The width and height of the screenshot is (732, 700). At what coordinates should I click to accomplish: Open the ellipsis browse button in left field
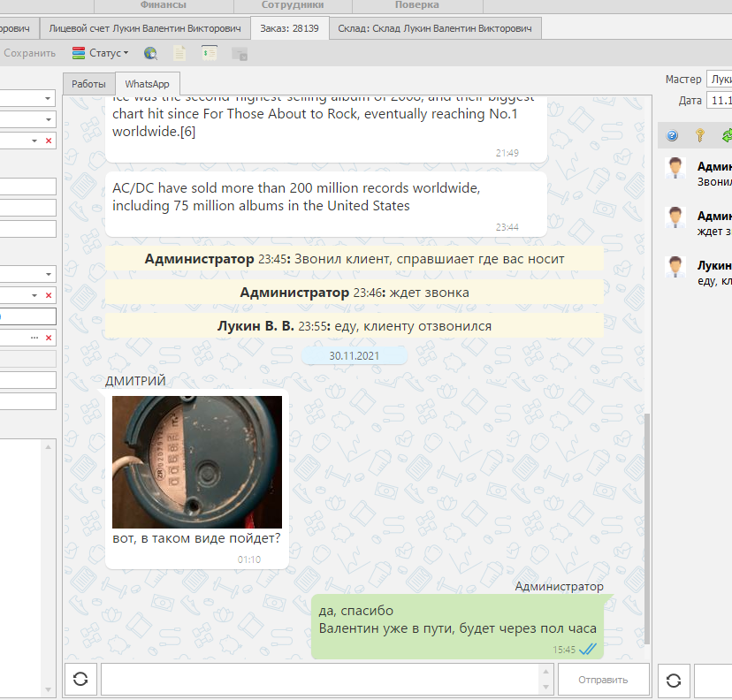34,338
